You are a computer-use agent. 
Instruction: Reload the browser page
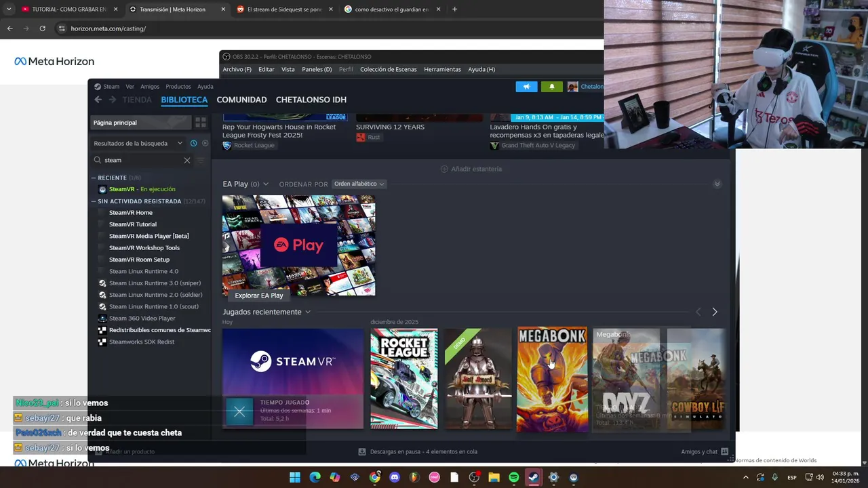[x=42, y=28]
